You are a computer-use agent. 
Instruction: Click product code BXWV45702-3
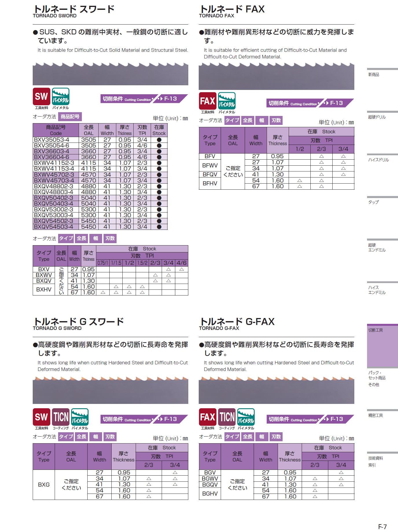pyautogui.click(x=56, y=175)
